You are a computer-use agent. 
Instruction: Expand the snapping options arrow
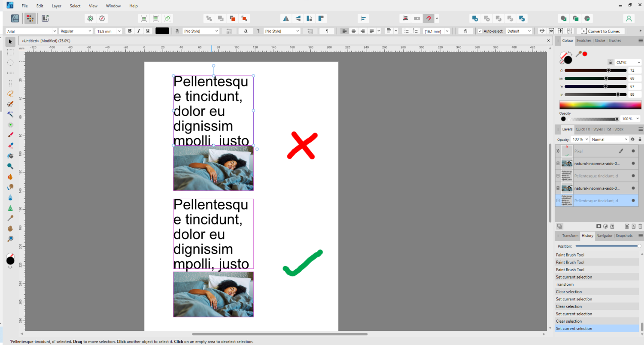coord(437,18)
